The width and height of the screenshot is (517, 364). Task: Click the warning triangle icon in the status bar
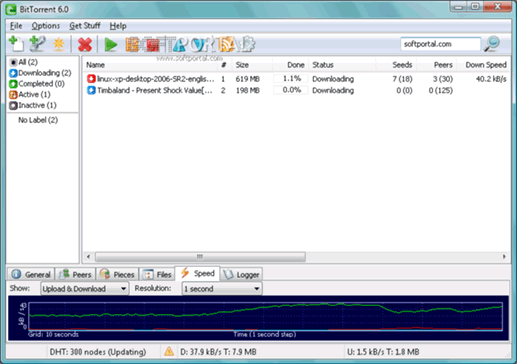tap(169, 351)
